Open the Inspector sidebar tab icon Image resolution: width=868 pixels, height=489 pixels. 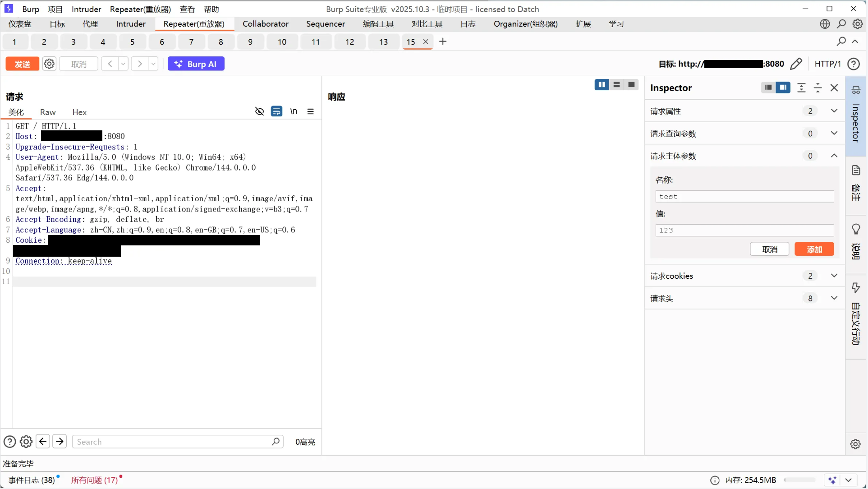tap(856, 90)
